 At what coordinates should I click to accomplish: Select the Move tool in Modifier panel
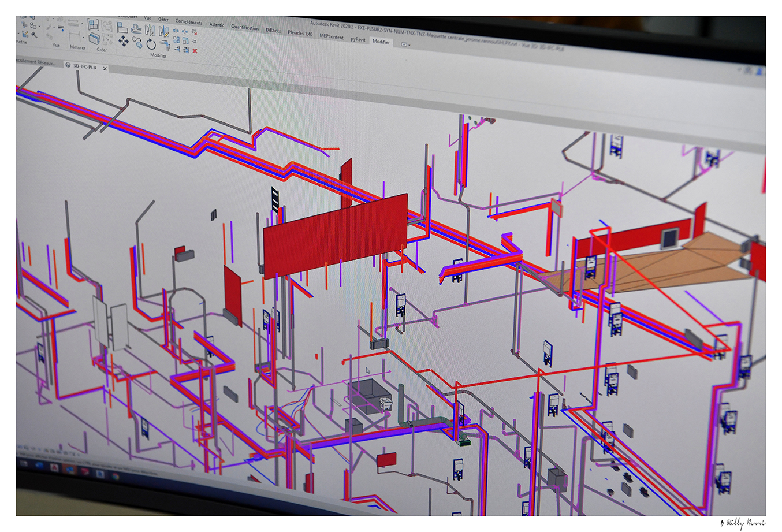[123, 40]
